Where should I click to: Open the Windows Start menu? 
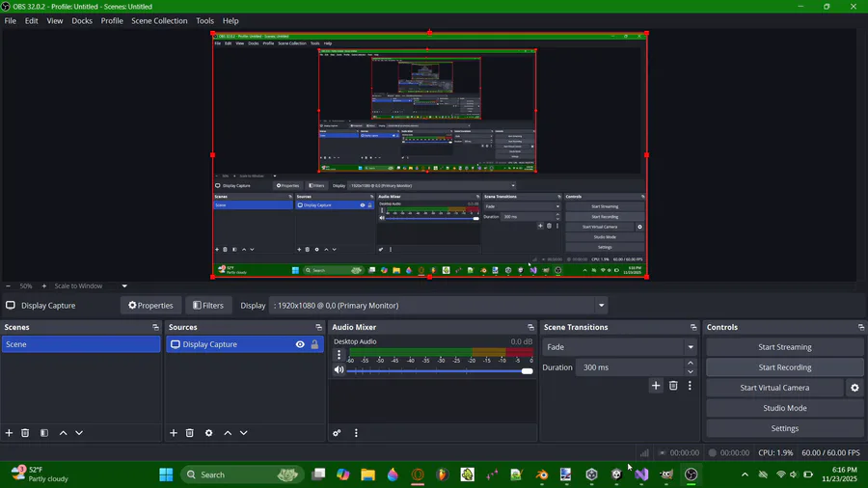[166, 474]
